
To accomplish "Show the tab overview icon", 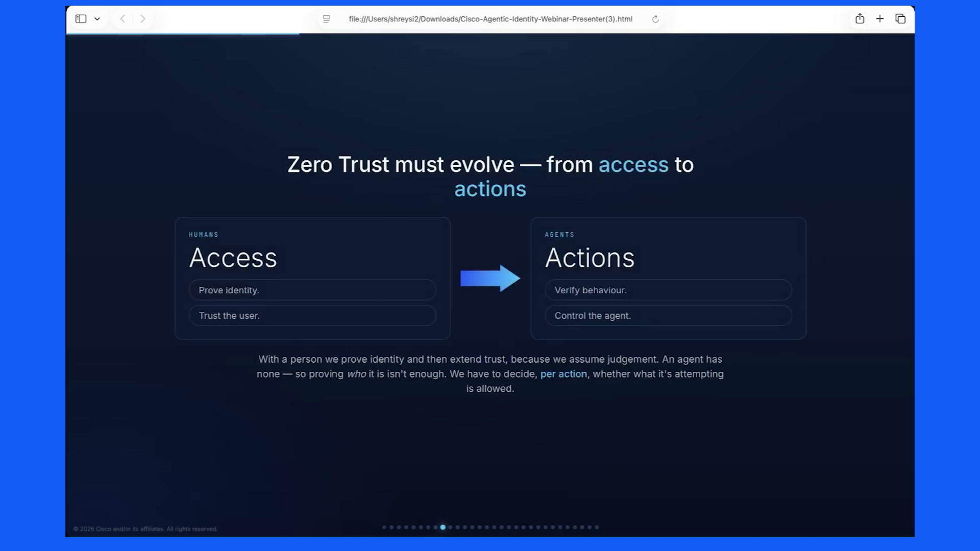I will click(900, 19).
